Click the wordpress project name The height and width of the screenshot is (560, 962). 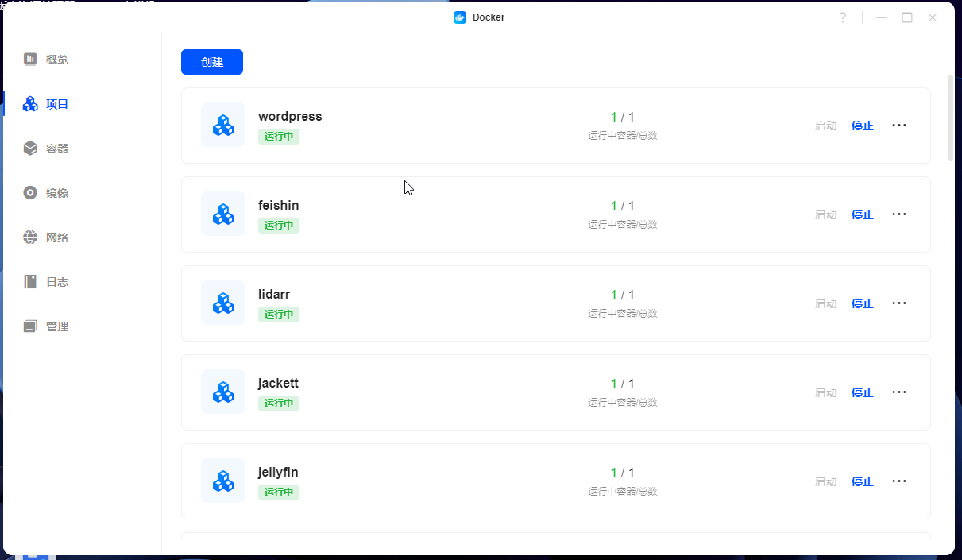[290, 116]
